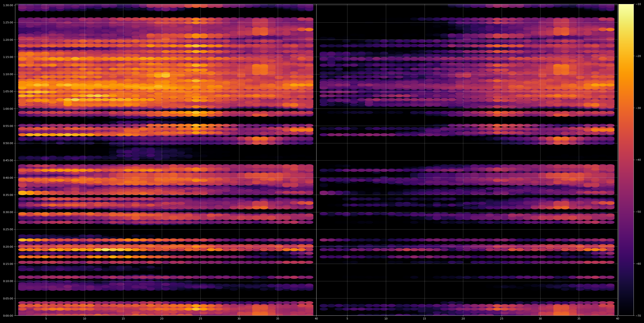Click the 0:45:00 y-axis tick label

tap(8, 160)
